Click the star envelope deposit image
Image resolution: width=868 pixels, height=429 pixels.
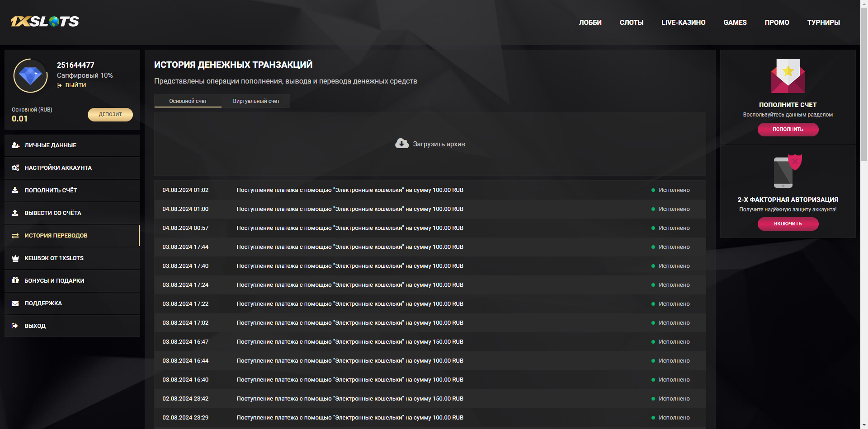[x=788, y=76]
